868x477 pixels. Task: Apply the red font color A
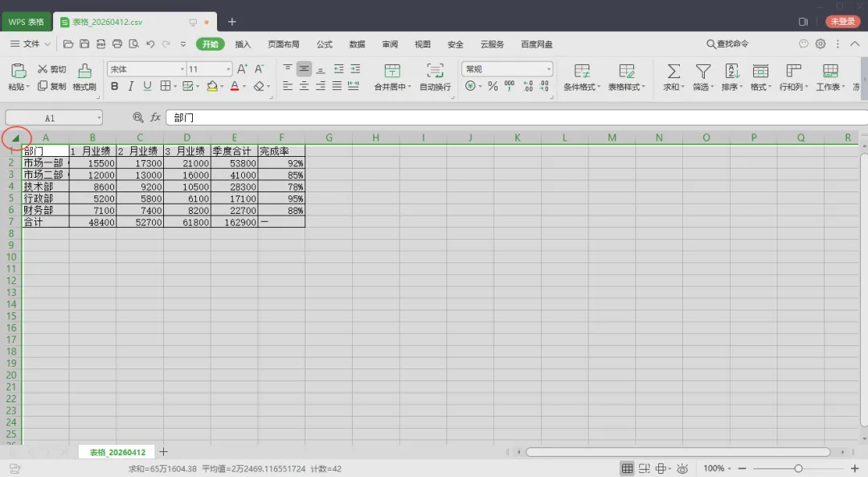tap(235, 86)
